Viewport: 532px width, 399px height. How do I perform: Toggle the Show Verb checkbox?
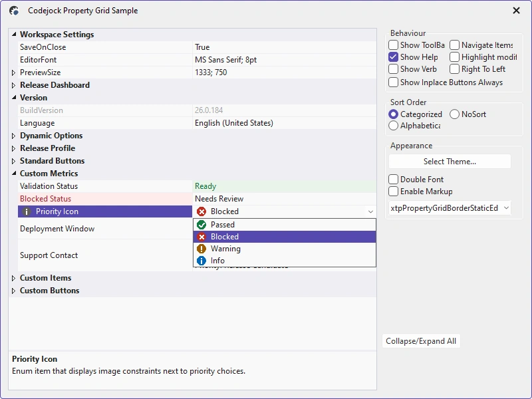point(393,69)
